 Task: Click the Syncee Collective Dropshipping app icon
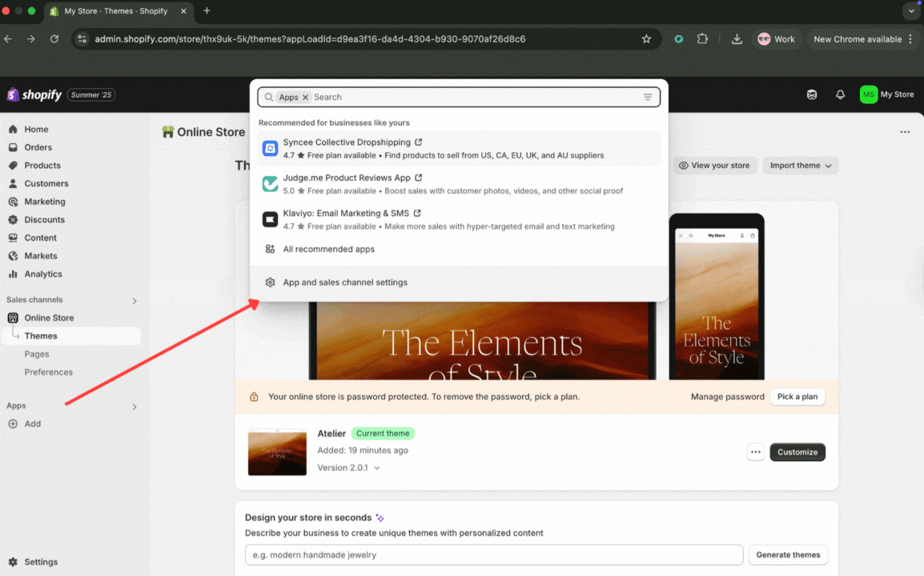pos(270,149)
